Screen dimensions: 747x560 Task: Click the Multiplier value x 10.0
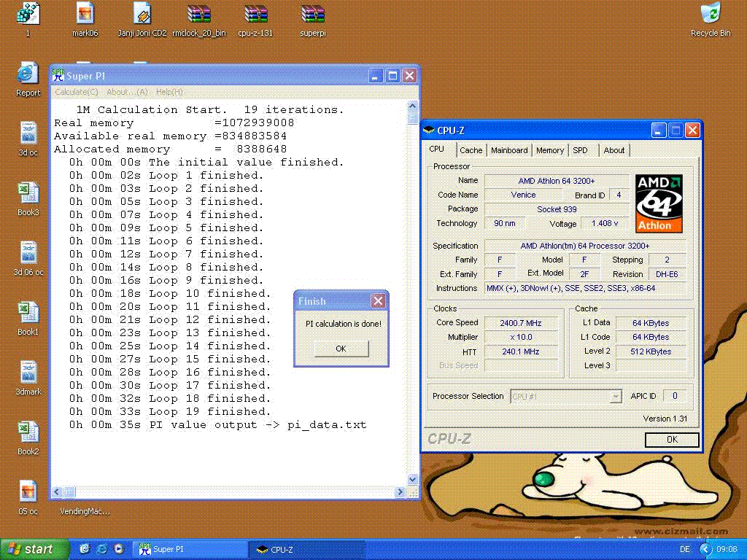coord(521,337)
